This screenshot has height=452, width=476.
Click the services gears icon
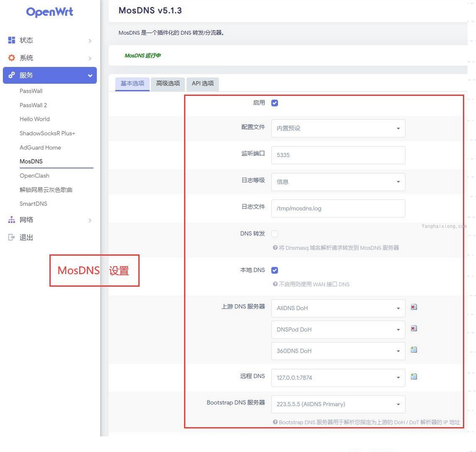(12, 75)
